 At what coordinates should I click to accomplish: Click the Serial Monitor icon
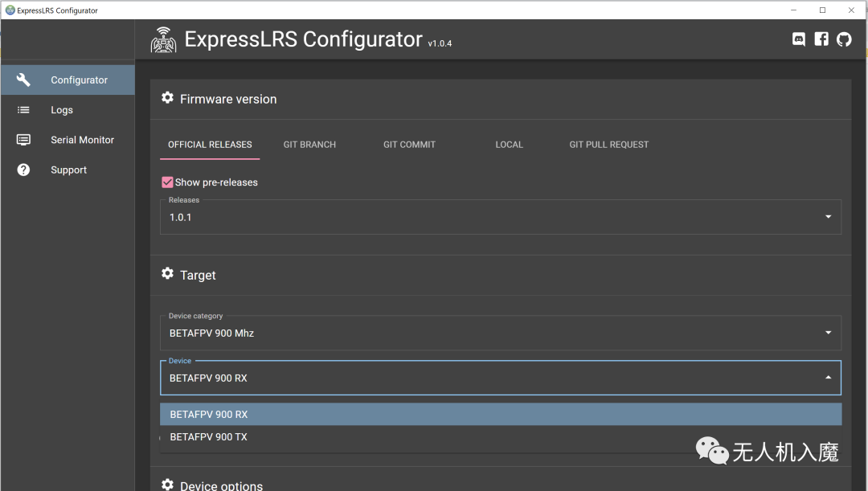click(23, 140)
